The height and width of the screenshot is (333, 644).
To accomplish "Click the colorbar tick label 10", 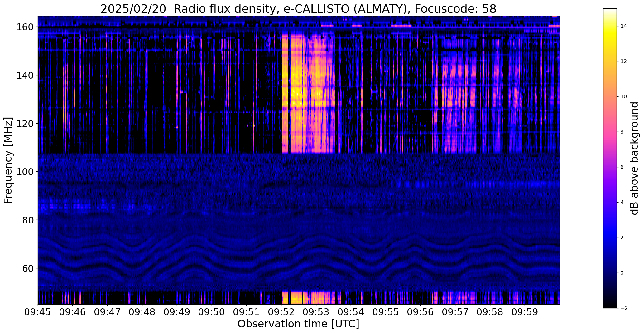I will 624,97.
